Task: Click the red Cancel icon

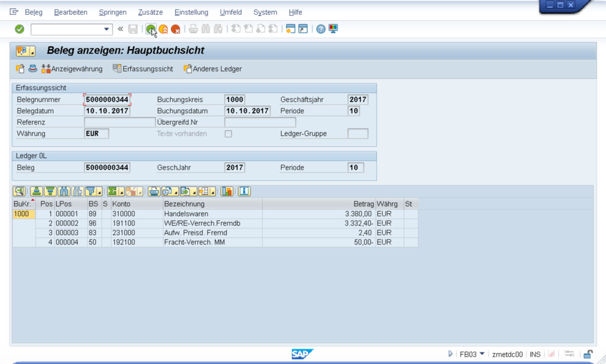Action: click(x=175, y=29)
